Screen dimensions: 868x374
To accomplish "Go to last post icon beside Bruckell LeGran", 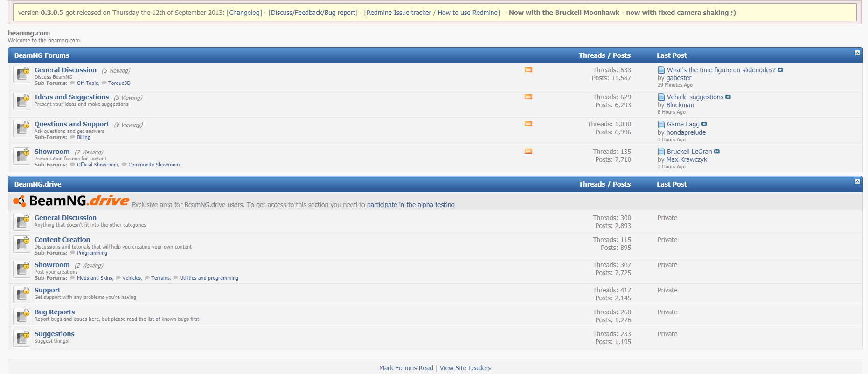I will tap(717, 152).
